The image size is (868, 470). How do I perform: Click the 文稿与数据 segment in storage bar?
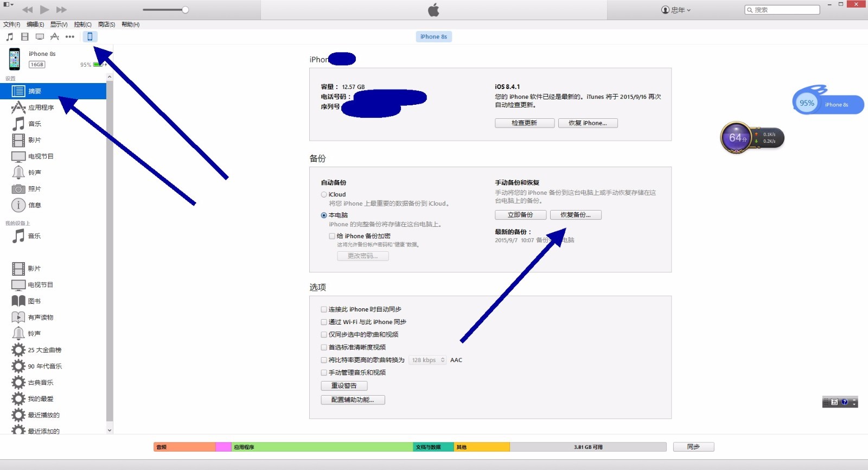point(433,447)
